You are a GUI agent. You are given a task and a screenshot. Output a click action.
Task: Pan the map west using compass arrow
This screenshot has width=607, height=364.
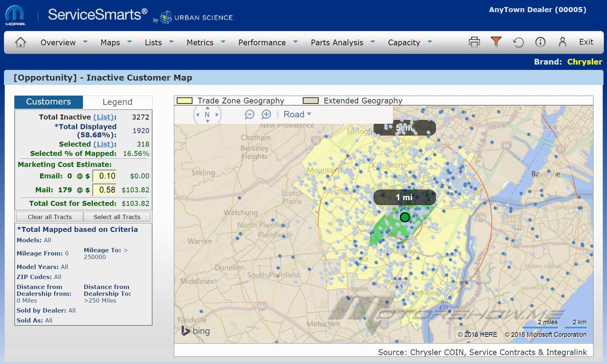(197, 115)
